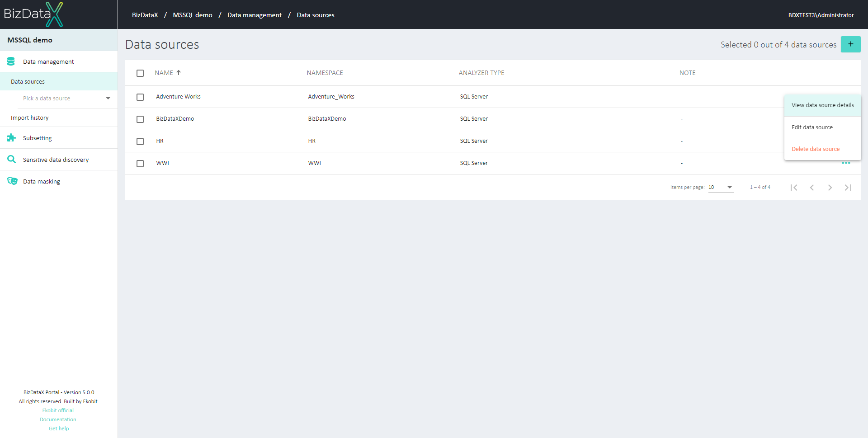This screenshot has height=438, width=868.
Task: Open Sensitive data discovery in the sidebar
Action: click(59, 160)
